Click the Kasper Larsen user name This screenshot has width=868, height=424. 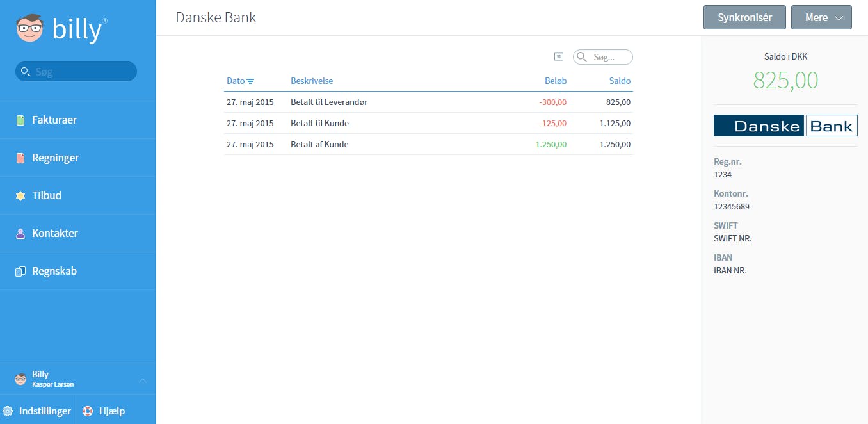52,384
